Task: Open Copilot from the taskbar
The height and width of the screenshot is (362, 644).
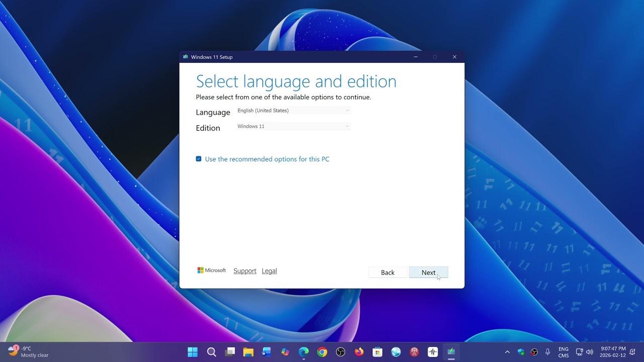Action: point(285,352)
